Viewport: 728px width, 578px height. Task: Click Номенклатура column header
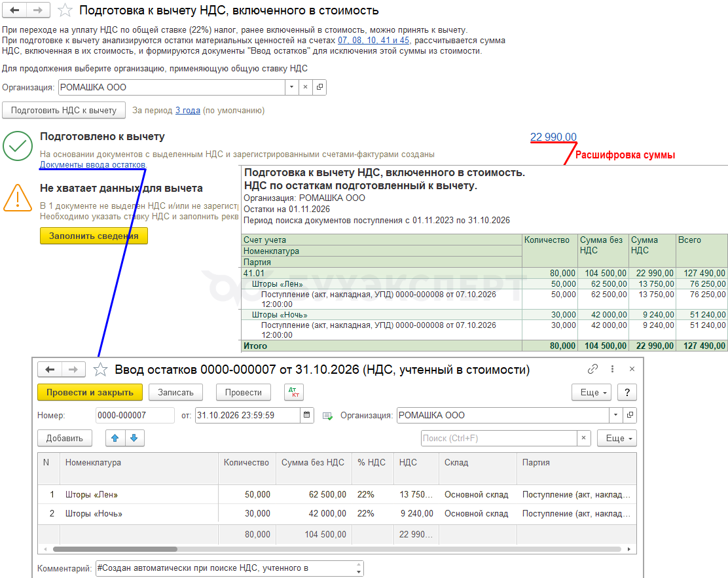pyautogui.click(x=139, y=469)
